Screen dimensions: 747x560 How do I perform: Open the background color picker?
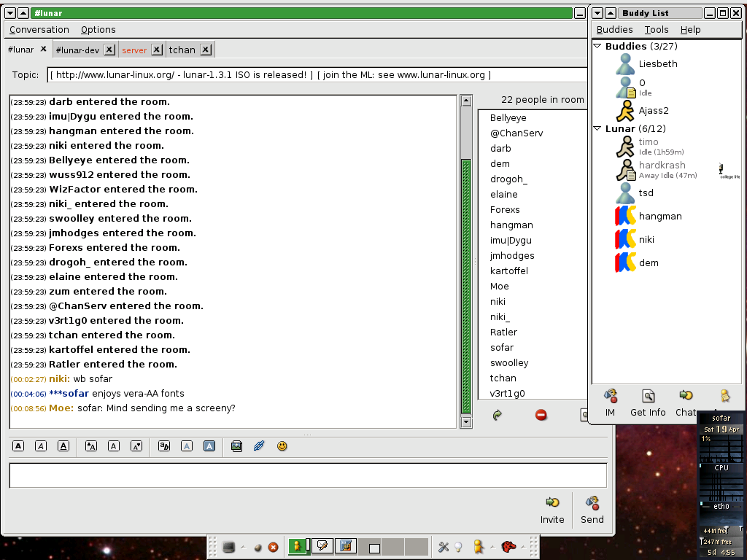click(209, 446)
